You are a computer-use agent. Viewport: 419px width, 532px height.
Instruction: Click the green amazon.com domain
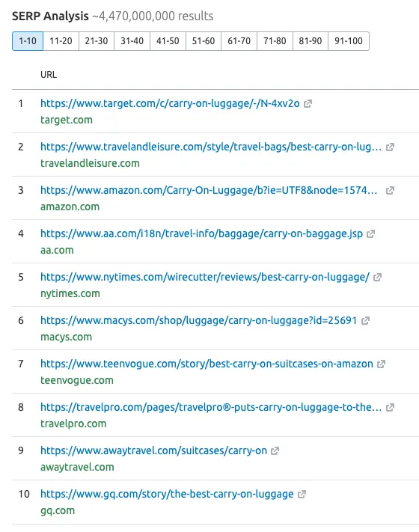click(70, 207)
